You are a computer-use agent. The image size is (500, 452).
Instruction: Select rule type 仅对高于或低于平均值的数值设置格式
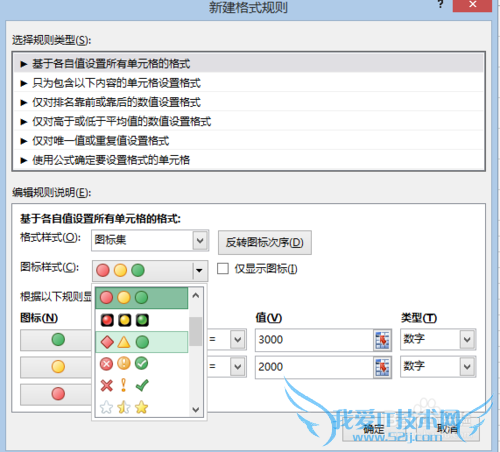pyautogui.click(x=248, y=121)
